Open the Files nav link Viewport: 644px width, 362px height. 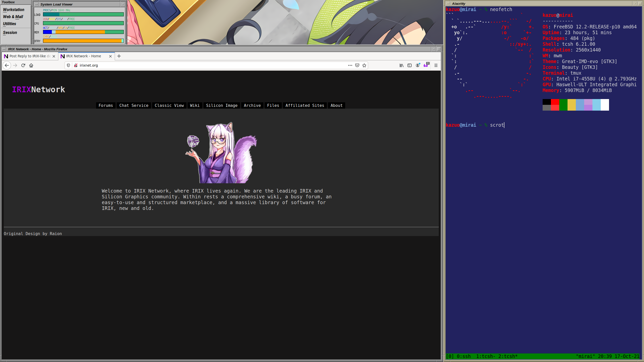pos(273,105)
